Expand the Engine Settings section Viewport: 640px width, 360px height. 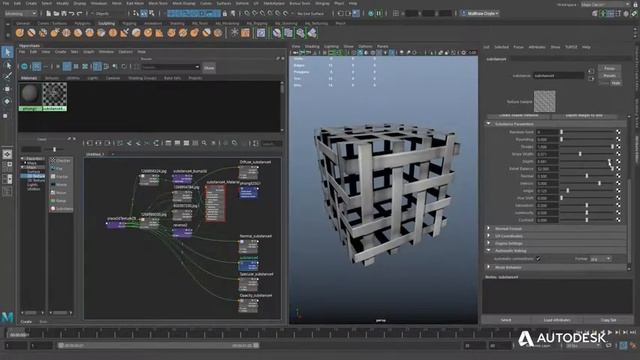click(489, 243)
